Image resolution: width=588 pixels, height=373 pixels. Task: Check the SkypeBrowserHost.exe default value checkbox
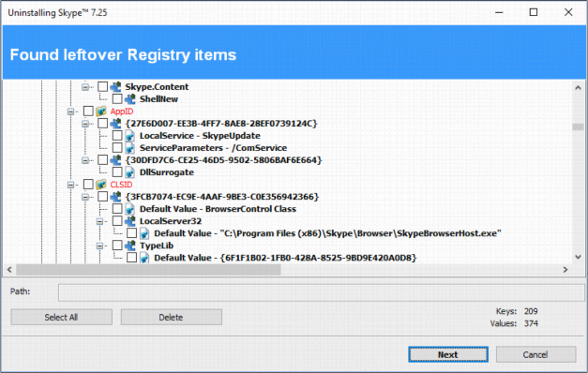coord(131,233)
